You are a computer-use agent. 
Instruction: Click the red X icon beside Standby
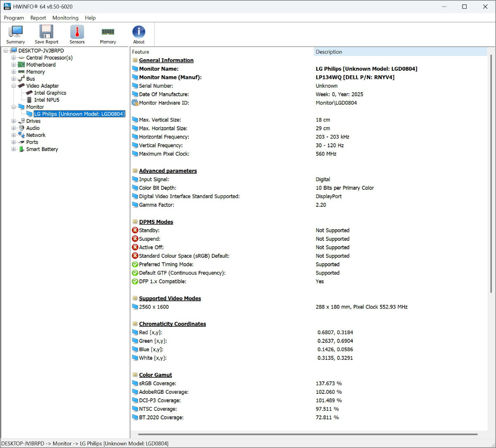pyautogui.click(x=135, y=230)
